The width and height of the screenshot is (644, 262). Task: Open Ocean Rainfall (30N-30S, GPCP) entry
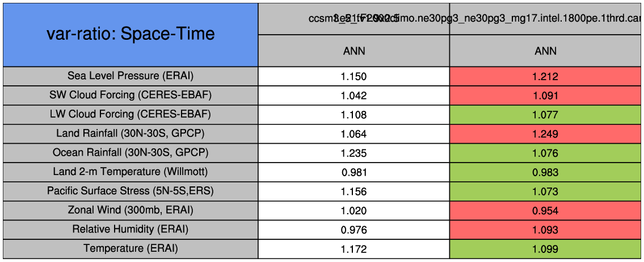131,153
